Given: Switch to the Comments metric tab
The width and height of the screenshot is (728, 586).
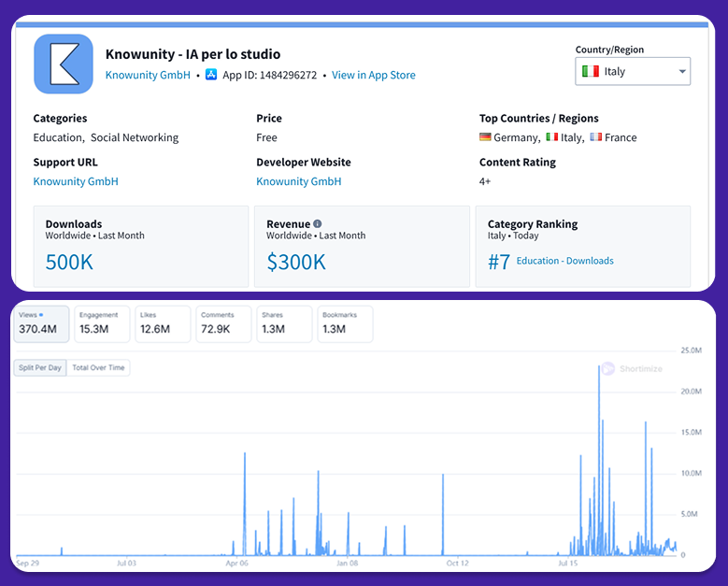Looking at the screenshot, I should click(x=222, y=323).
